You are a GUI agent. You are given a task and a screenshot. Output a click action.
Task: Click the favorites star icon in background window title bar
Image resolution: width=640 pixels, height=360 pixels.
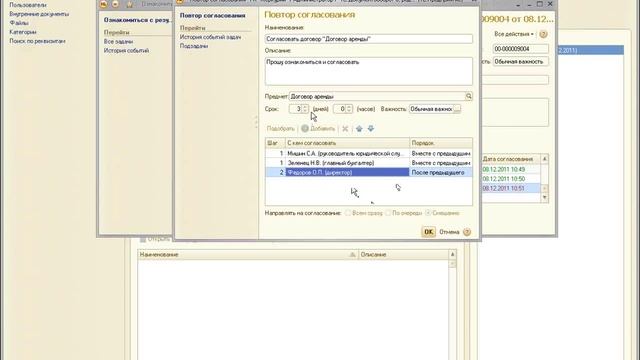coord(129,4)
